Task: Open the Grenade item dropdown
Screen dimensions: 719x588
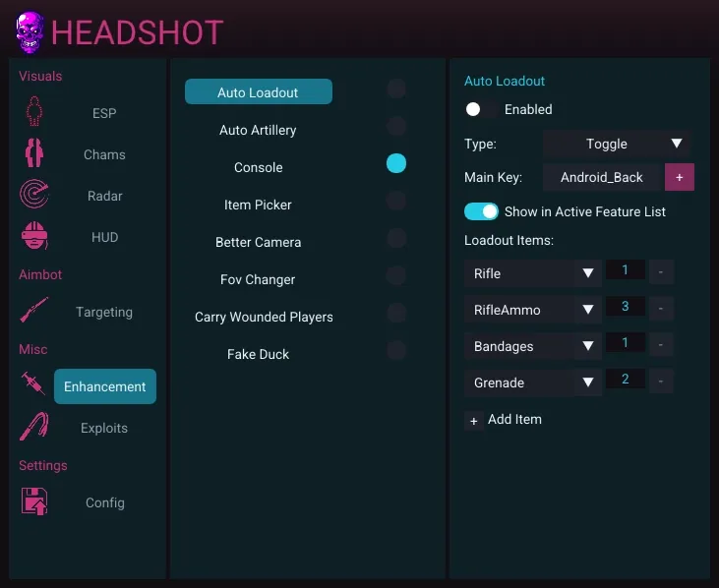Action: click(x=532, y=382)
